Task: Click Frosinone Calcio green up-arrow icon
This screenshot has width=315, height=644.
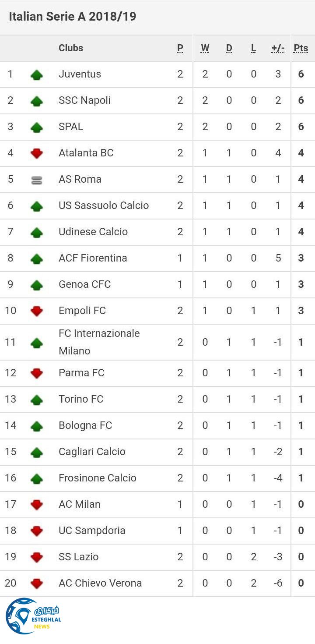Action: pos(37,478)
